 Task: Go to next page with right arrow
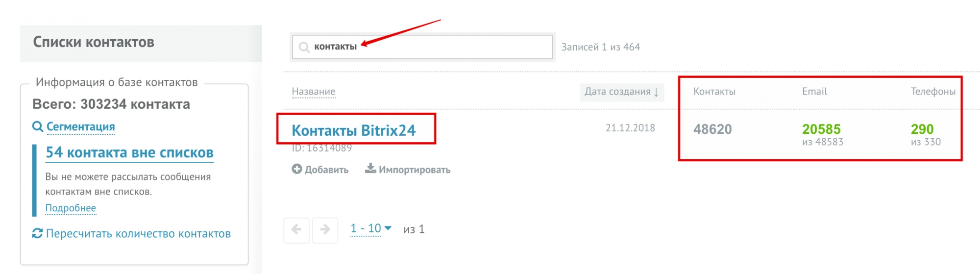(325, 230)
